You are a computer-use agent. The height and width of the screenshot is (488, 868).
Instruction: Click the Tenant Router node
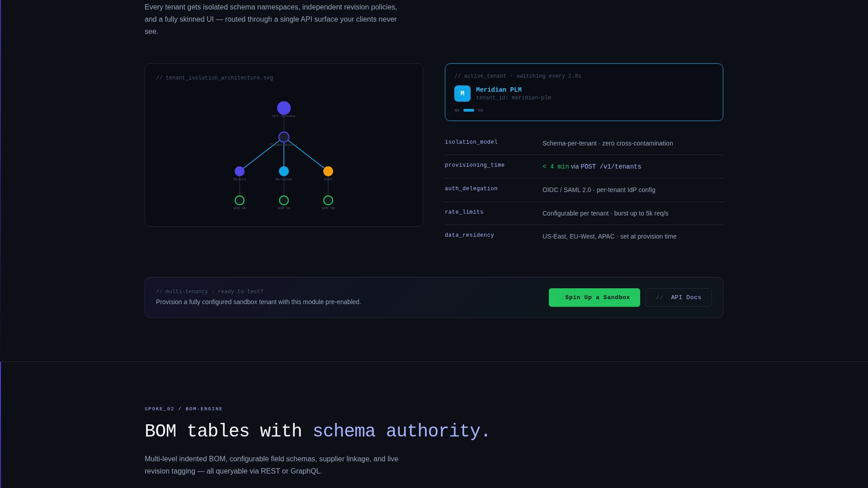click(284, 137)
